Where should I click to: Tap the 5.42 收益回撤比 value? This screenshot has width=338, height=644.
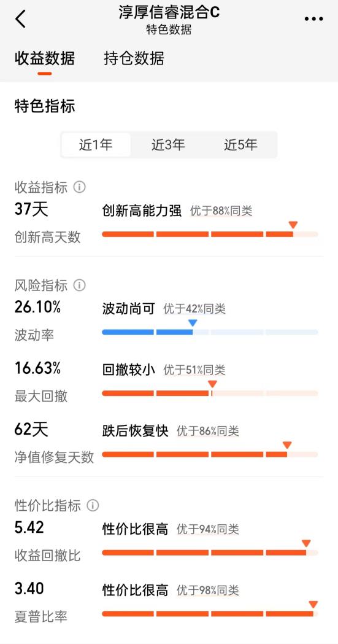click(29, 527)
